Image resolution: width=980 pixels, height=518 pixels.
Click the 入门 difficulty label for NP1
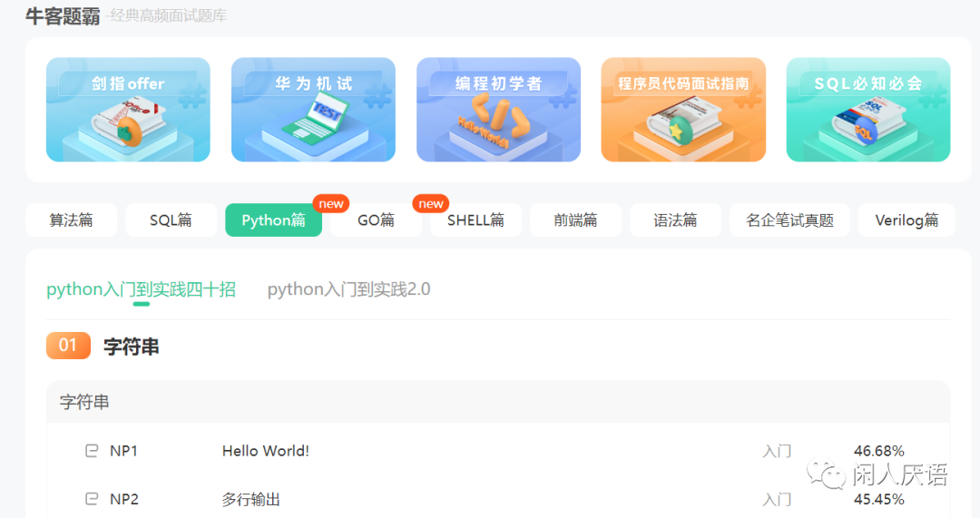pos(777,451)
